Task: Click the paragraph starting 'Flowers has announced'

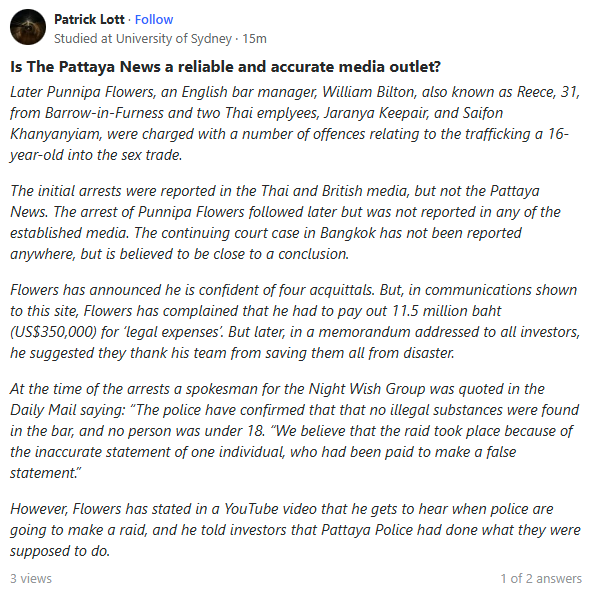Action: [295, 321]
